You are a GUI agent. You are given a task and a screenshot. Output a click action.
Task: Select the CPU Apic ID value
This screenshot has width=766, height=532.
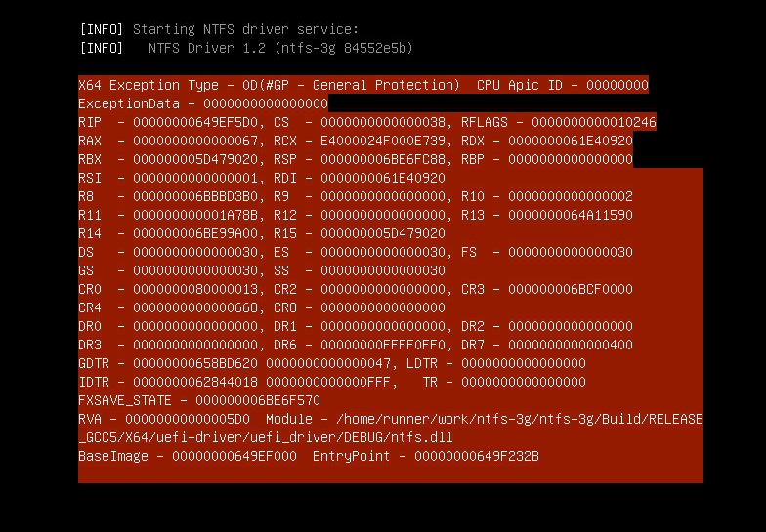[x=617, y=85]
